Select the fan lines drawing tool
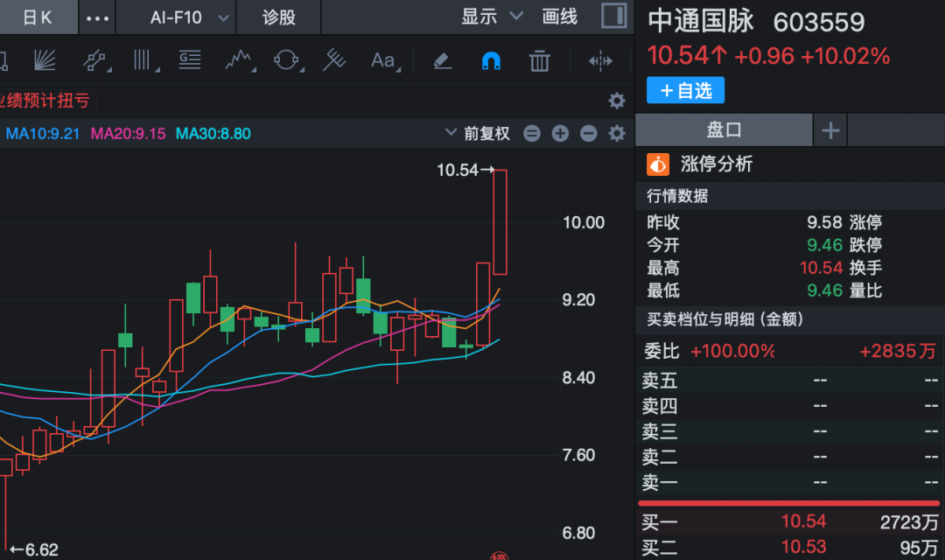 (45, 60)
